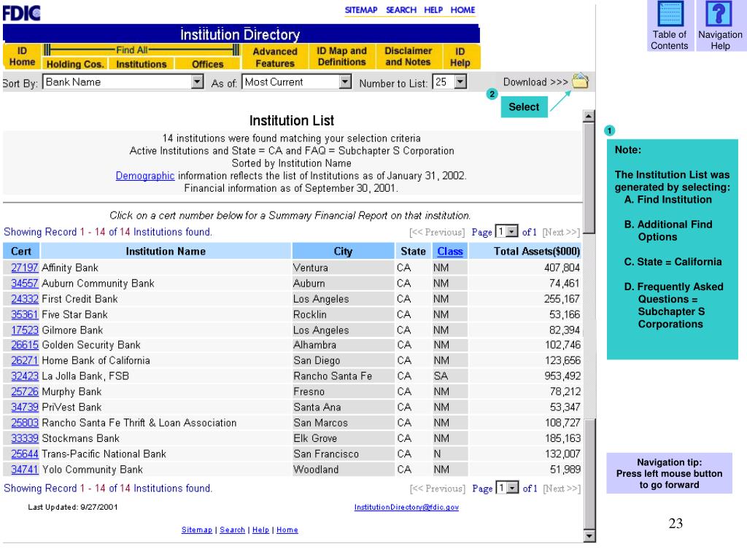Click the footer Help link
Viewport: 747px width, 560px height.
260,529
